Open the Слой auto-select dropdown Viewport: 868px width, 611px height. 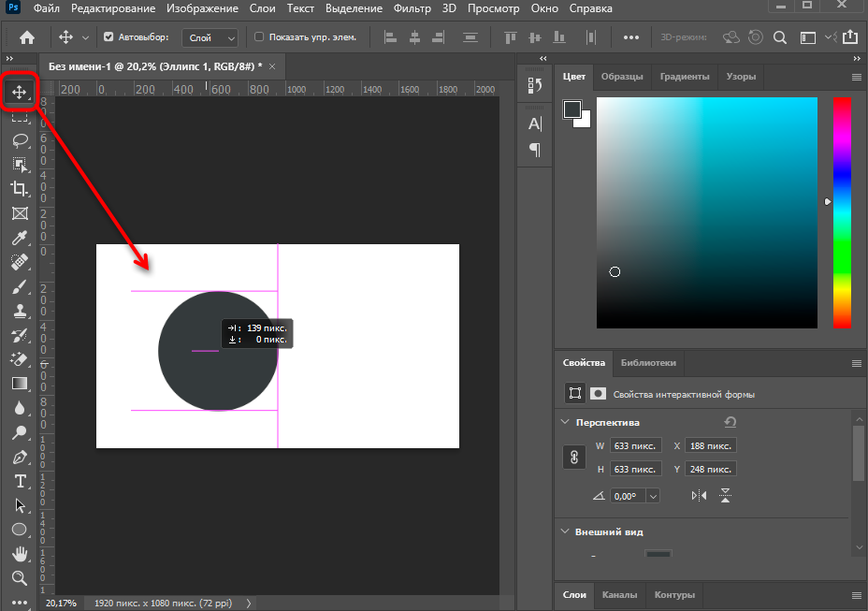pyautogui.click(x=210, y=37)
